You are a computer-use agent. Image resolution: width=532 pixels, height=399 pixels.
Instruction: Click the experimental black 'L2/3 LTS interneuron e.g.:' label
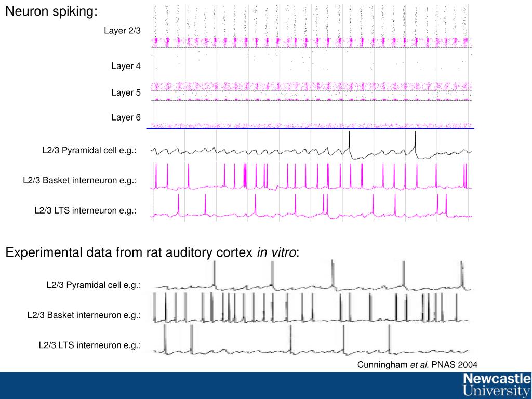click(90, 345)
